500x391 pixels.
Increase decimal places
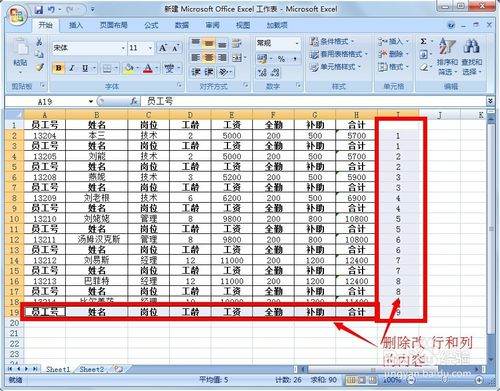click(x=262, y=72)
